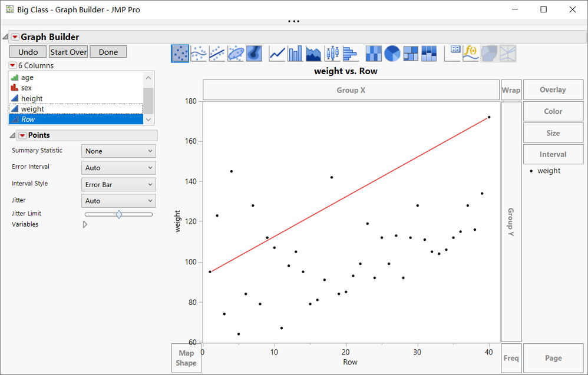Select the Heatmap element icon
This screenshot has height=375, width=588.
click(x=374, y=53)
